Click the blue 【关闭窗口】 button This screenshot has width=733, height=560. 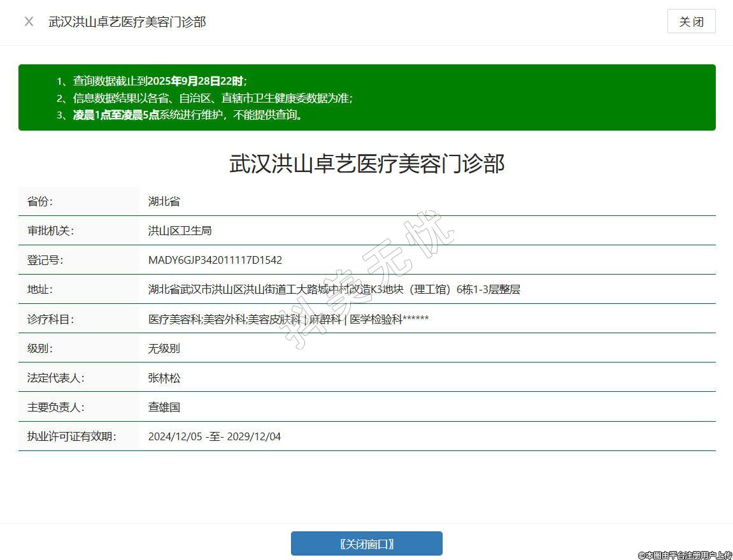[366, 543]
